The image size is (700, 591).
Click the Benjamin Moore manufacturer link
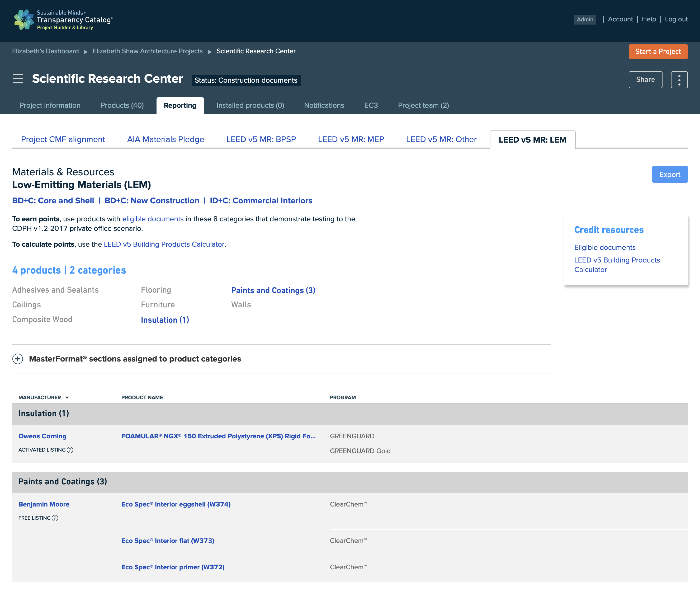[x=44, y=504]
